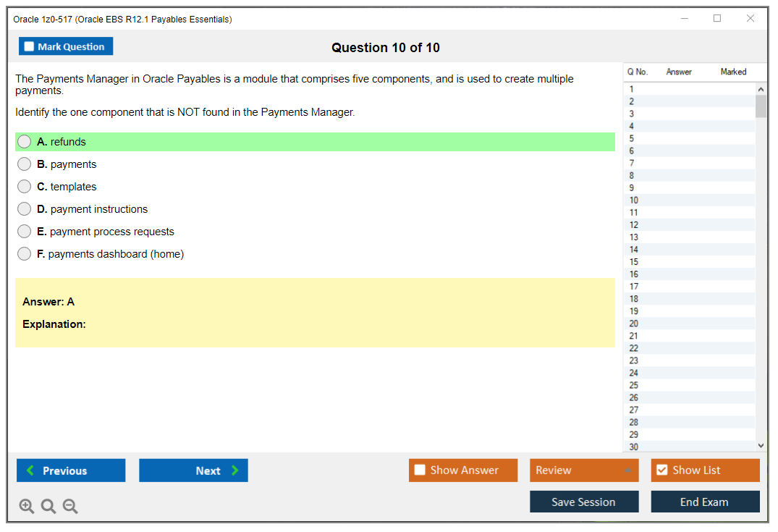Minimize the exam window
The height and width of the screenshot is (532, 778).
[x=685, y=19]
